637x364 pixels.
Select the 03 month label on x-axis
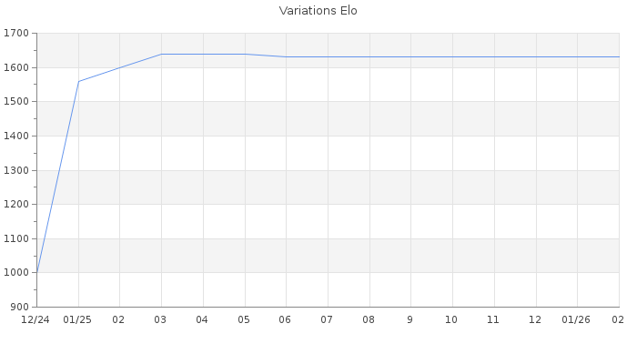161,320
